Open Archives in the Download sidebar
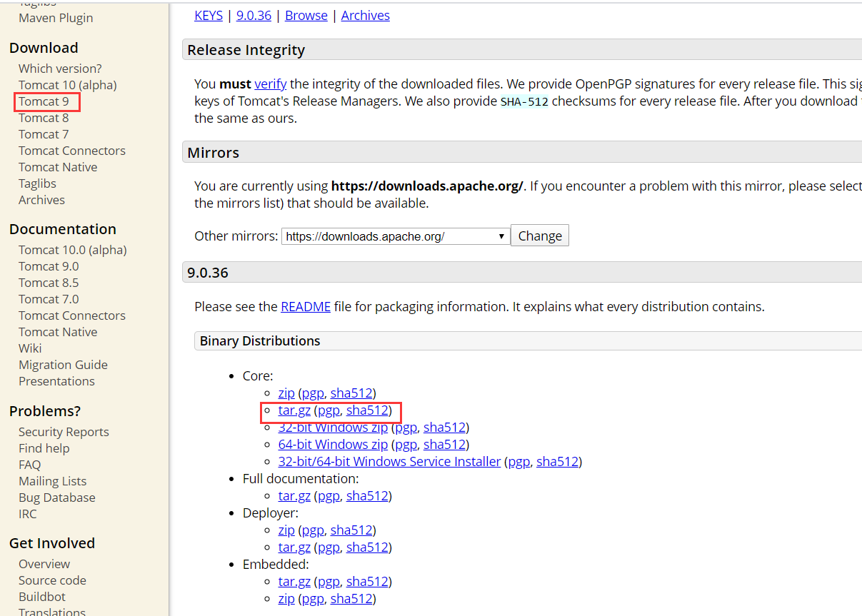Image resolution: width=862 pixels, height=616 pixels. click(41, 200)
